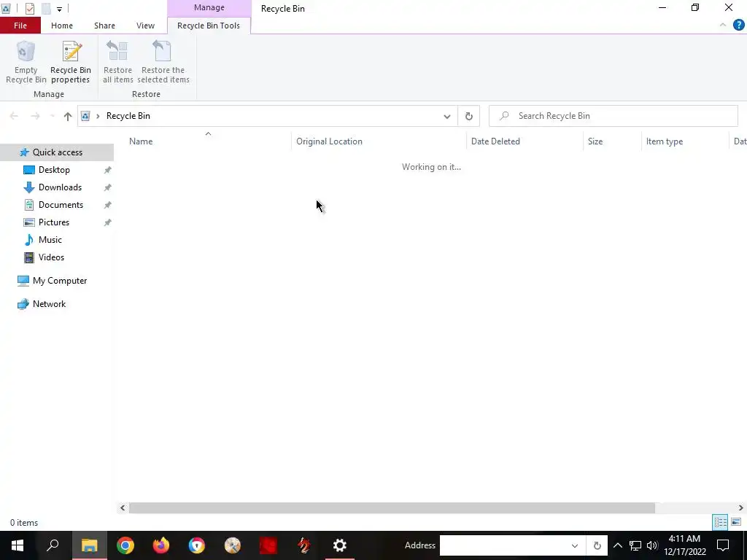
Task: Click Recycle Bin in the address path
Action: [128, 116]
